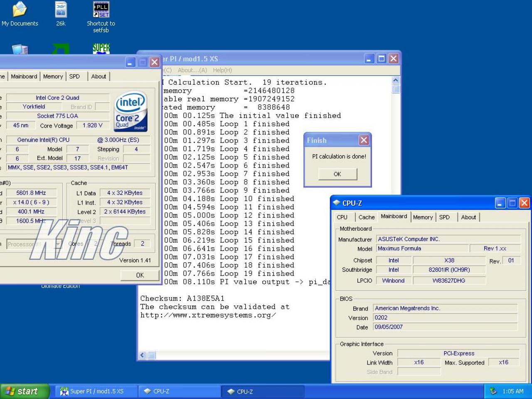This screenshot has height=399, width=532.
Task: Click the CPU-Z title bar icon in Mainboard window
Action: (x=337, y=203)
